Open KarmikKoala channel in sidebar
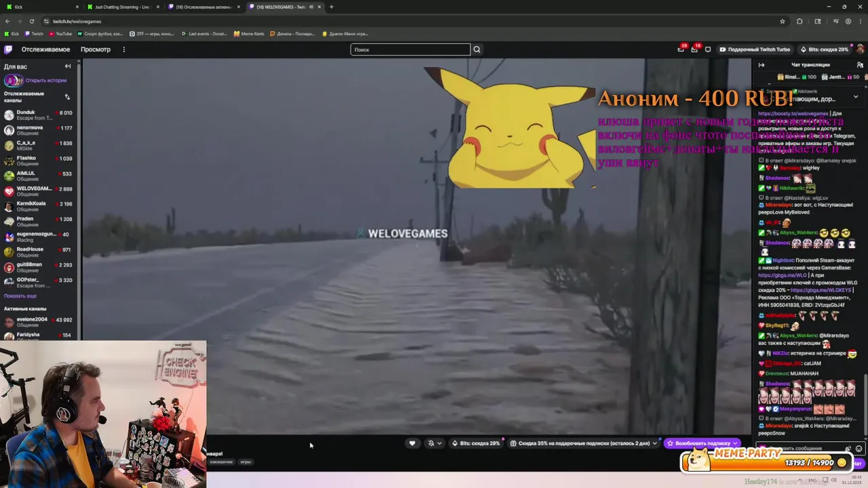The width and height of the screenshot is (868, 488). [39, 206]
